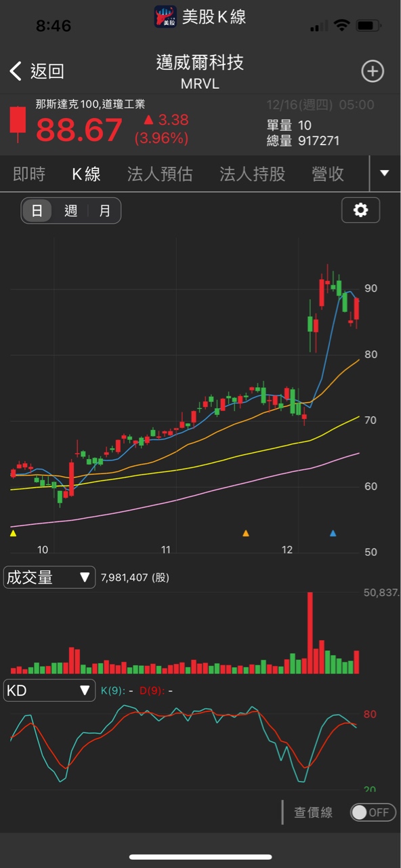Tap the 返回 back label
The image size is (401, 868).
click(x=47, y=71)
